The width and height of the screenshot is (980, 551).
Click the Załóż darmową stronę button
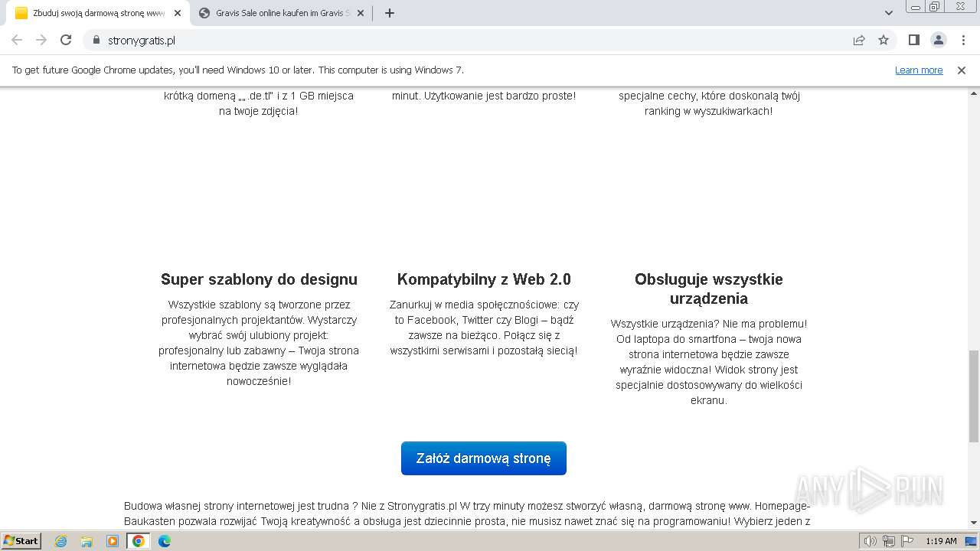(484, 458)
